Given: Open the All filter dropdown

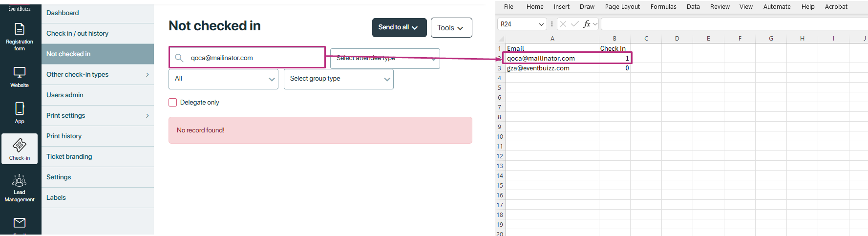Looking at the screenshot, I should click(223, 79).
